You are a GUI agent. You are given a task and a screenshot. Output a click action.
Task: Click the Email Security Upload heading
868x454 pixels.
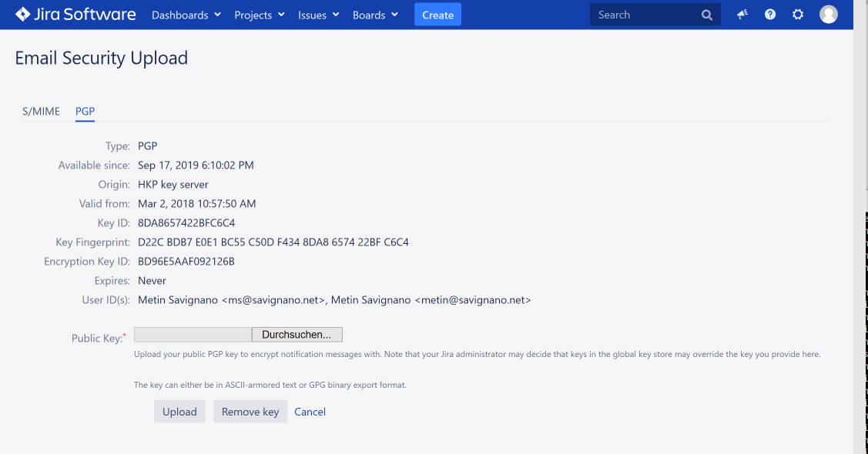coord(102,58)
